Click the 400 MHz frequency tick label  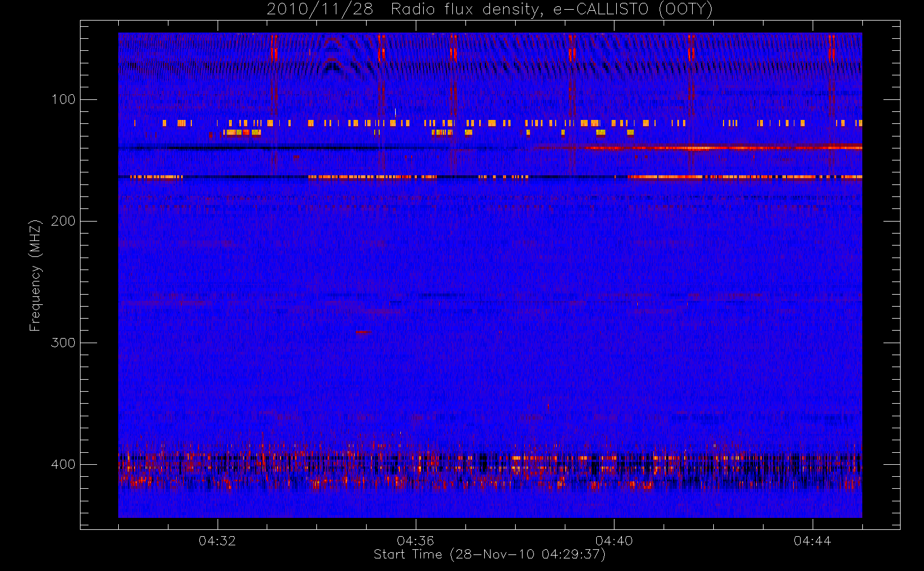(x=63, y=464)
